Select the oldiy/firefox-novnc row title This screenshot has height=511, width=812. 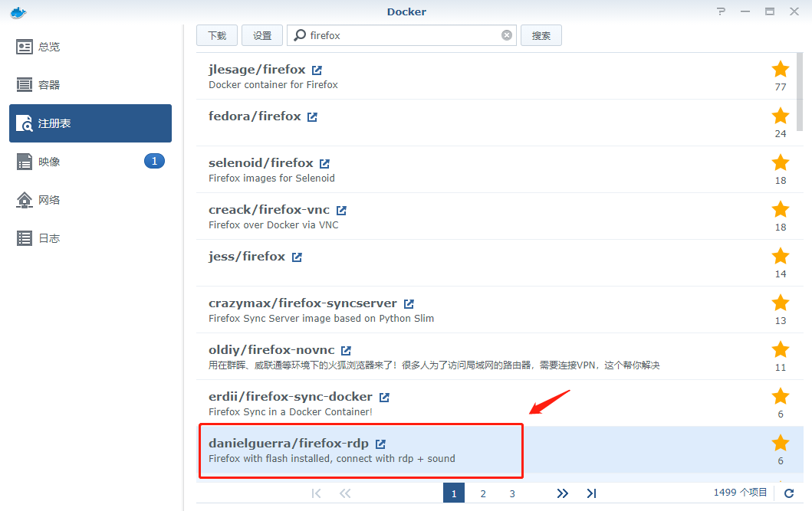coord(271,350)
